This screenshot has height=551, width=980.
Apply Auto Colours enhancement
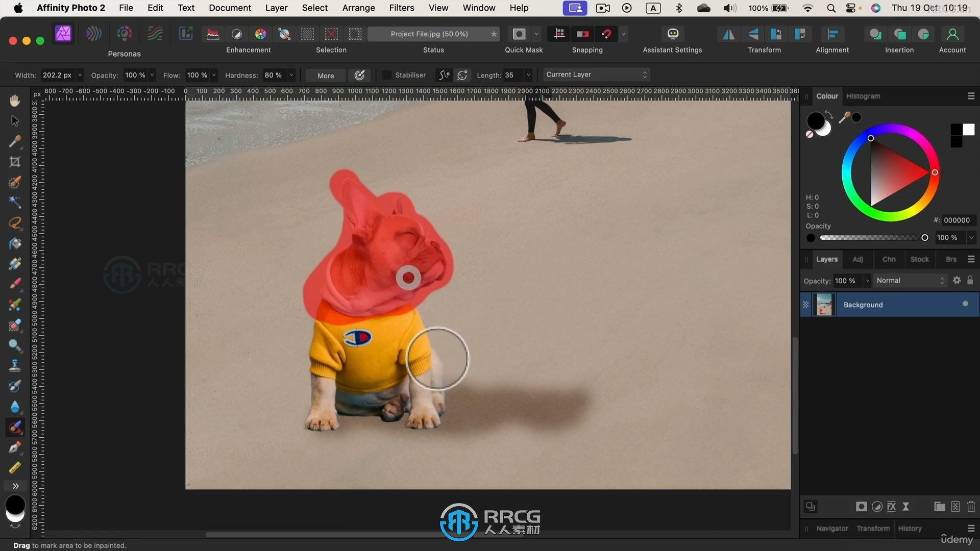(x=260, y=34)
